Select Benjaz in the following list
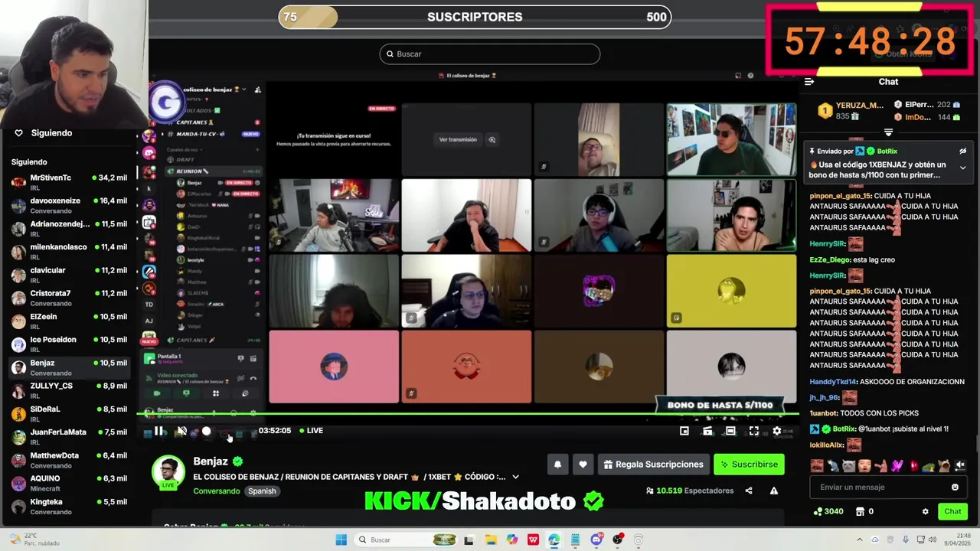 coord(69,367)
